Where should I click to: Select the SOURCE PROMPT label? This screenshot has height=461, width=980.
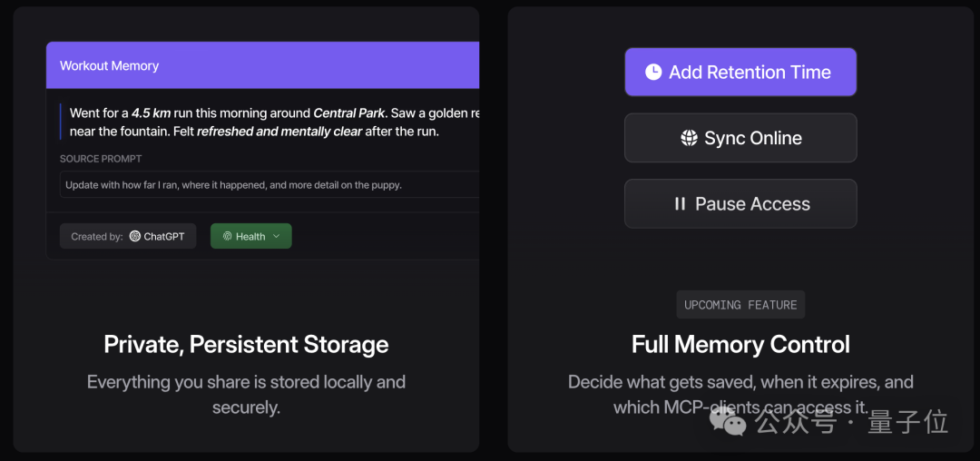101,159
